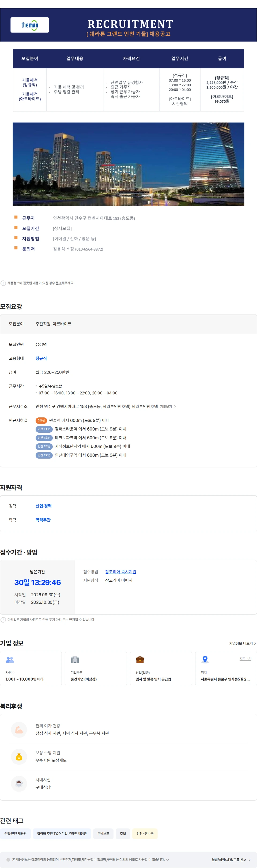The height and width of the screenshot is (868, 257).
Task: Click the money bag icon for 보상·수당·지원
Action: click(19, 757)
